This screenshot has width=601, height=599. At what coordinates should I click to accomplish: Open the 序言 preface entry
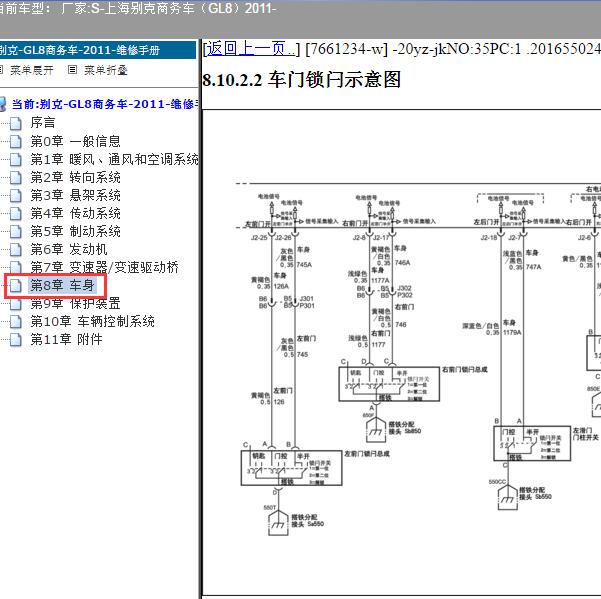pyautogui.click(x=43, y=123)
